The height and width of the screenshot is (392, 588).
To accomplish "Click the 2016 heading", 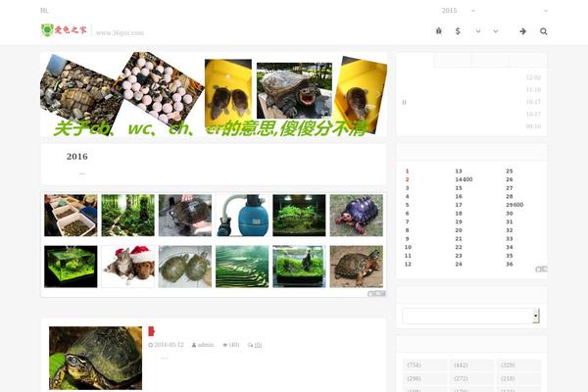I will [77, 157].
